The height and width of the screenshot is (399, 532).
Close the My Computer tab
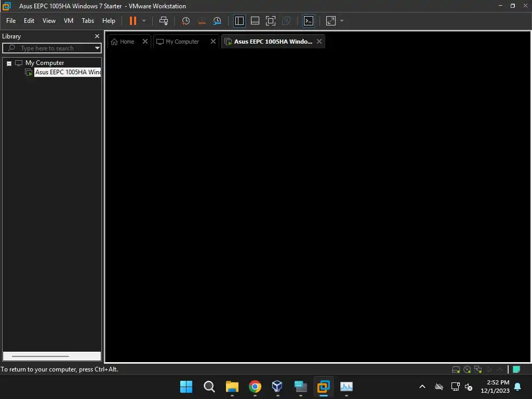213,42
